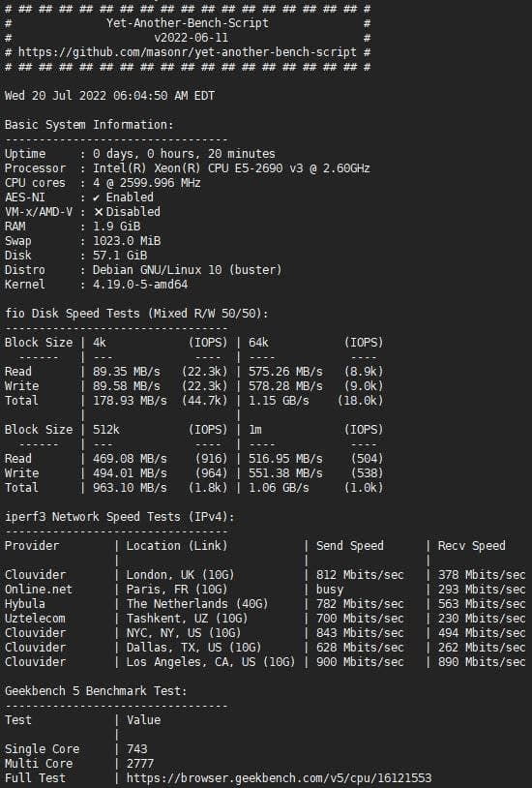Click the 512k read 469.08 MB/s value
Screen dimensions: 532x788
pyautogui.click(x=130, y=459)
